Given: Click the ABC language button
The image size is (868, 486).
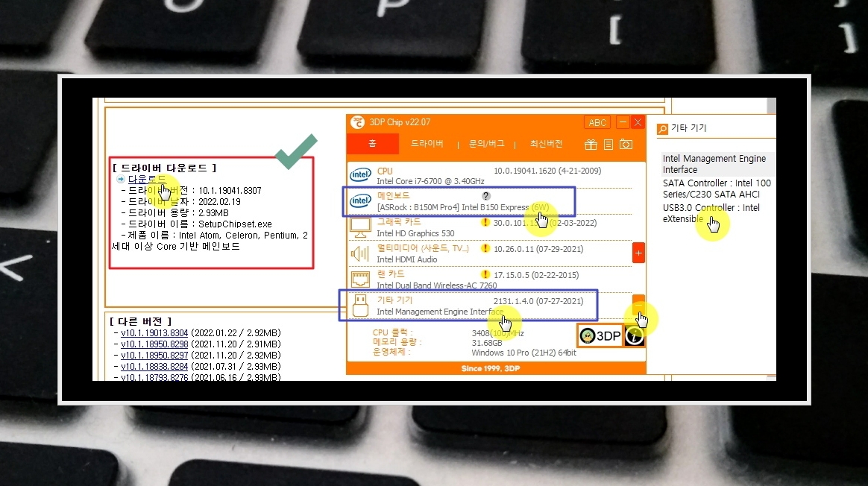Looking at the screenshot, I should [x=597, y=122].
